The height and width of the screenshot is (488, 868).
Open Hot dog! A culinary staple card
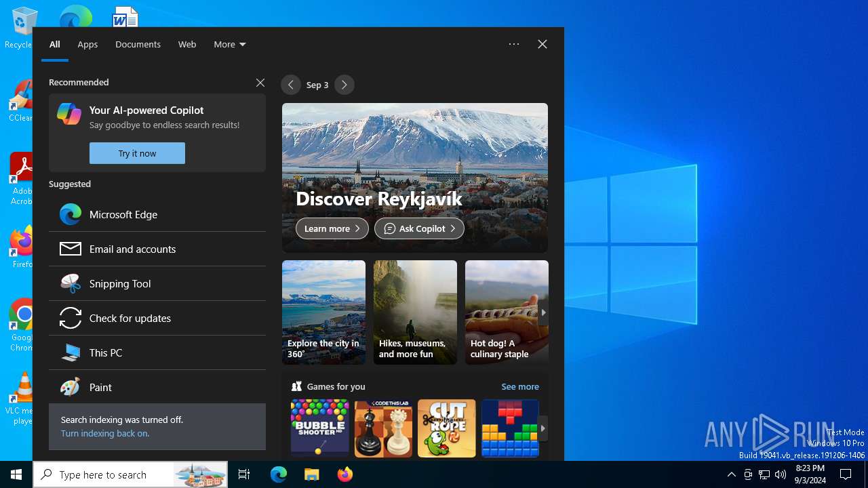coord(507,312)
